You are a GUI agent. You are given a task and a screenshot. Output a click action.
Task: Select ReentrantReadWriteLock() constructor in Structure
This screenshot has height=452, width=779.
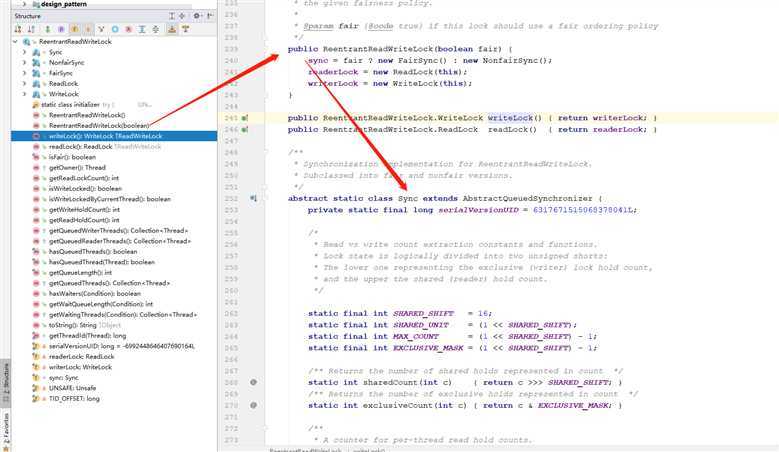coord(87,115)
